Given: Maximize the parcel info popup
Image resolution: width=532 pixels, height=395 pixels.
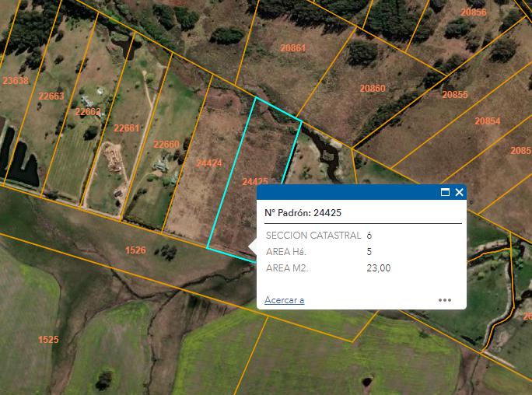Looking at the screenshot, I should 445,192.
